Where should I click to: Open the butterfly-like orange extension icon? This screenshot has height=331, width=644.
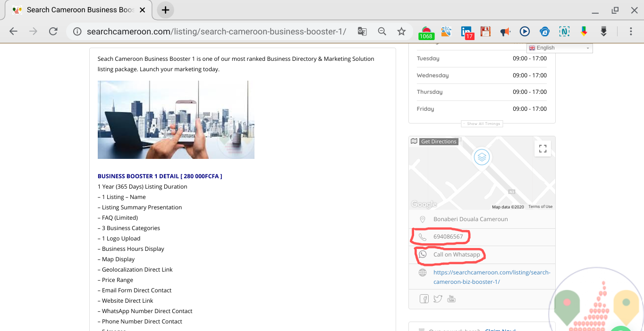(x=446, y=32)
